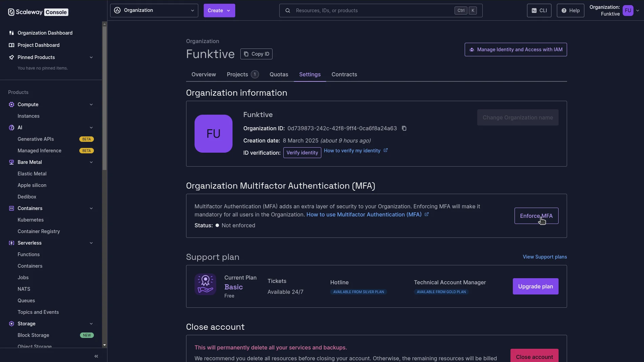The height and width of the screenshot is (362, 644).
Task: Open Block Storage in sidebar
Action: [x=33, y=335]
